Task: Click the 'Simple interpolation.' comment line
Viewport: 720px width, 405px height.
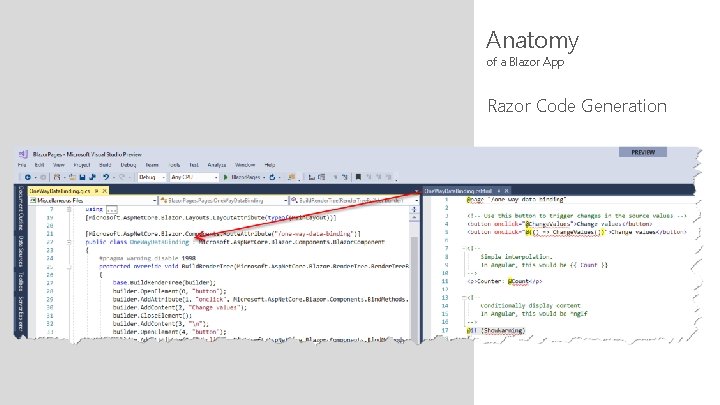Action: (517, 257)
